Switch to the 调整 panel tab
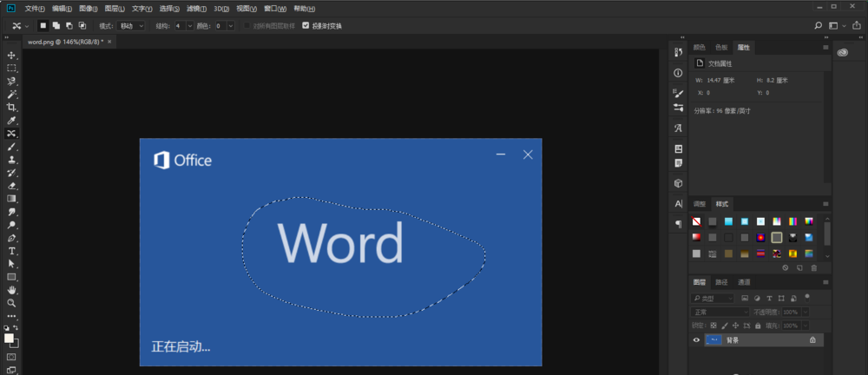Image resolution: width=868 pixels, height=375 pixels. tap(700, 204)
